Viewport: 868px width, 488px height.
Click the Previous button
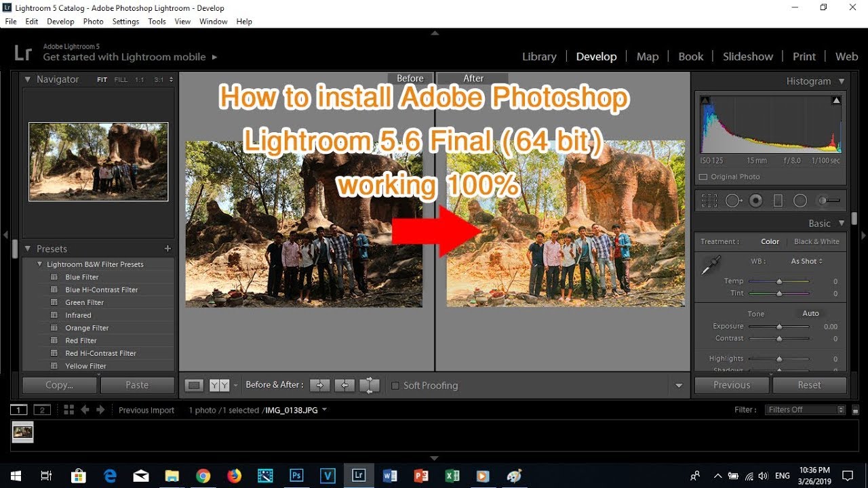click(732, 385)
